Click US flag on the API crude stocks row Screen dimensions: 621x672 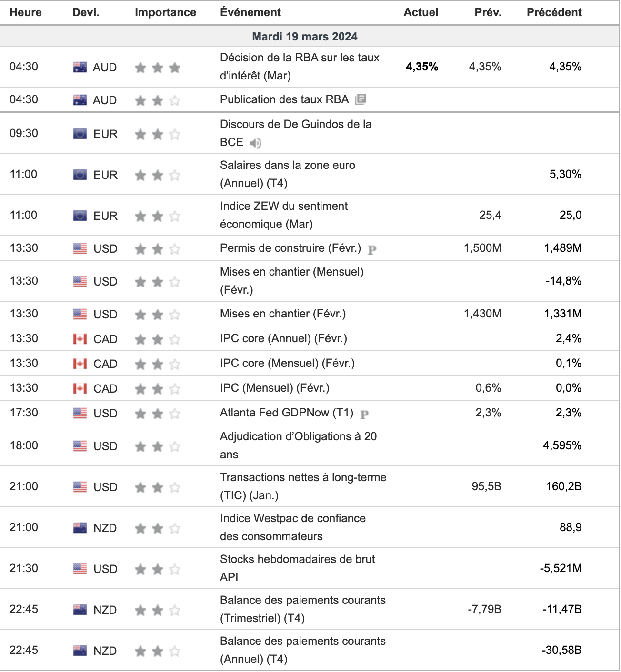tap(80, 569)
